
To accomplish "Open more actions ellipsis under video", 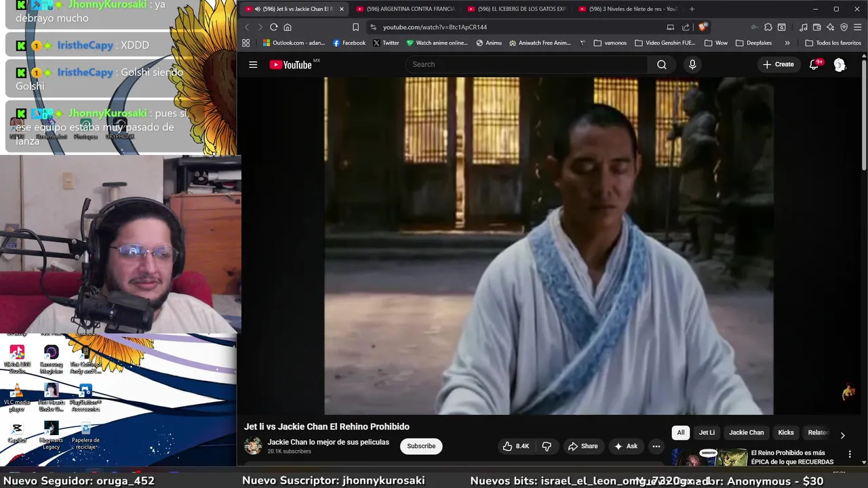I will 656,446.
